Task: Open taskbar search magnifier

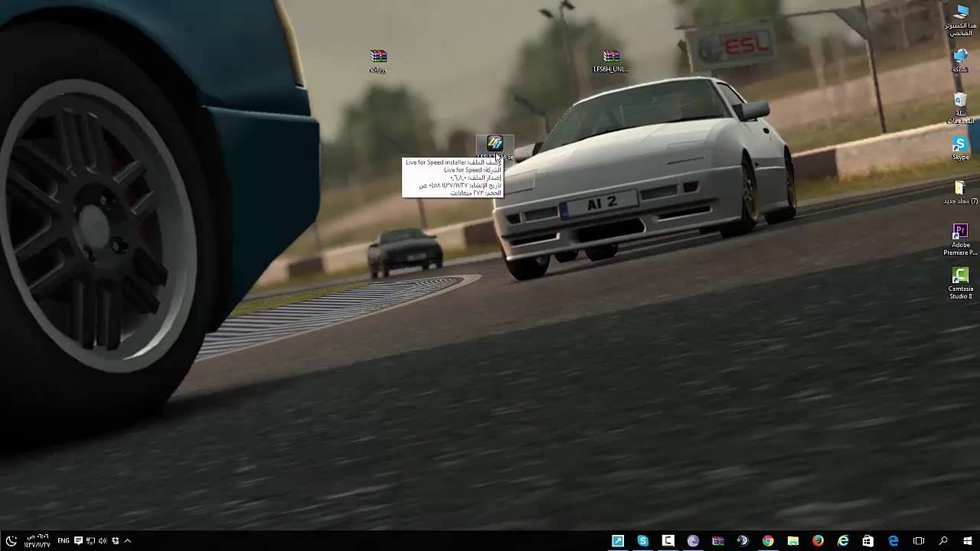Action: [943, 541]
